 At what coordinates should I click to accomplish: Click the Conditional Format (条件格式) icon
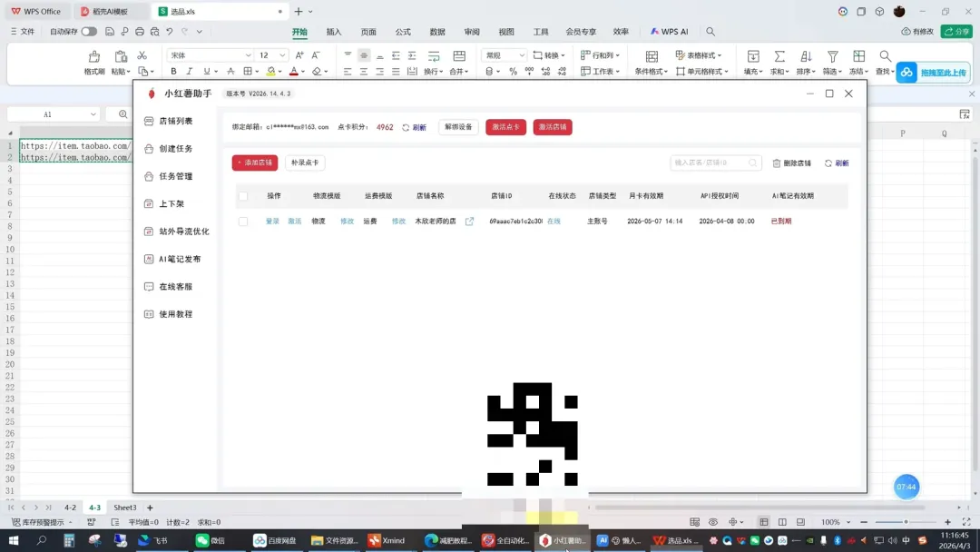[652, 56]
